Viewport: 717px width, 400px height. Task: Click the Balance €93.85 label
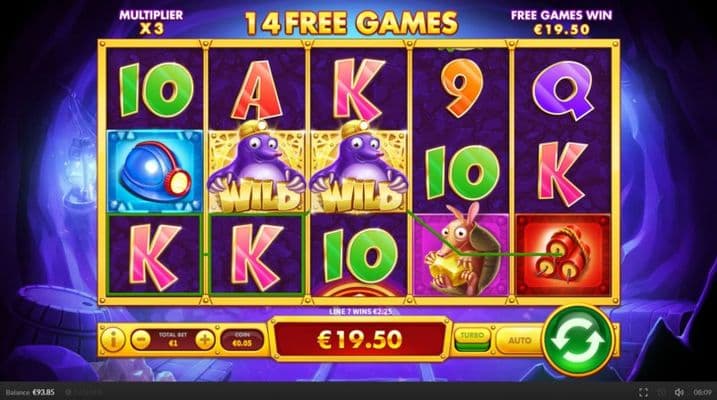click(30, 392)
